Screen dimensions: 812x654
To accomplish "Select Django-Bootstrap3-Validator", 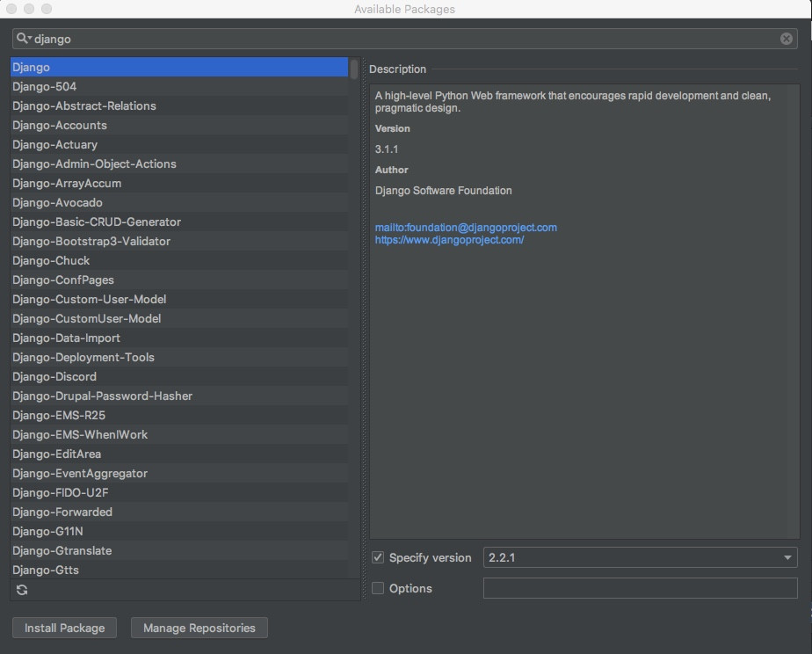I will click(179, 242).
